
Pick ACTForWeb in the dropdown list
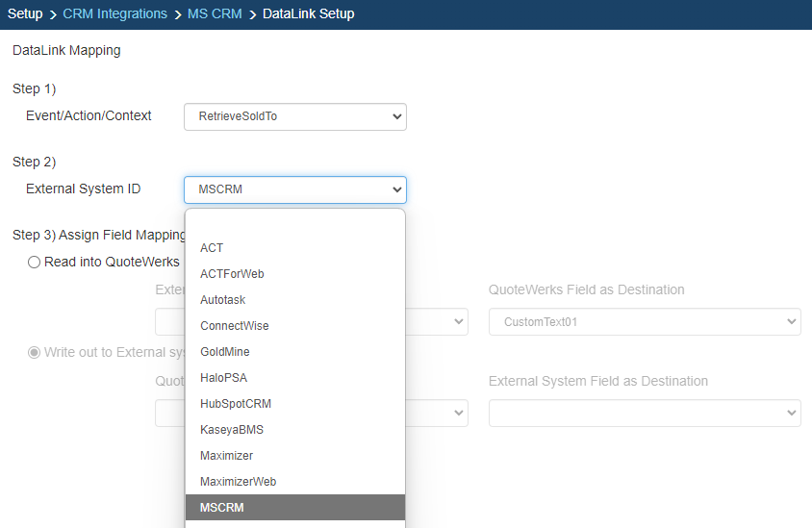coord(232,274)
